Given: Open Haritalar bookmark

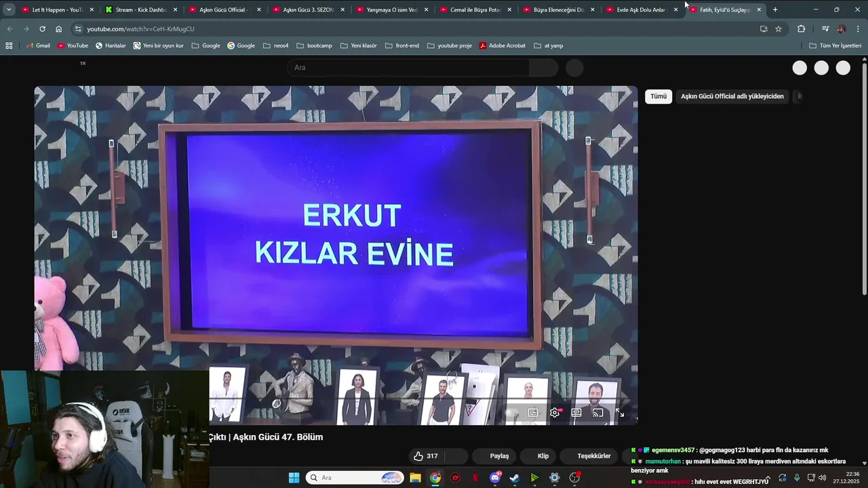Looking at the screenshot, I should [111, 45].
